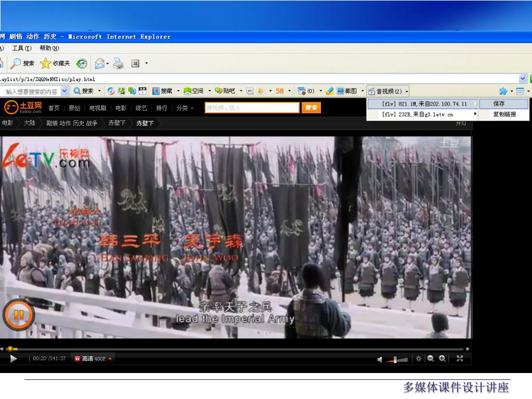
Task: Click the orange 搜索 button on Tudou
Action: coord(311,108)
